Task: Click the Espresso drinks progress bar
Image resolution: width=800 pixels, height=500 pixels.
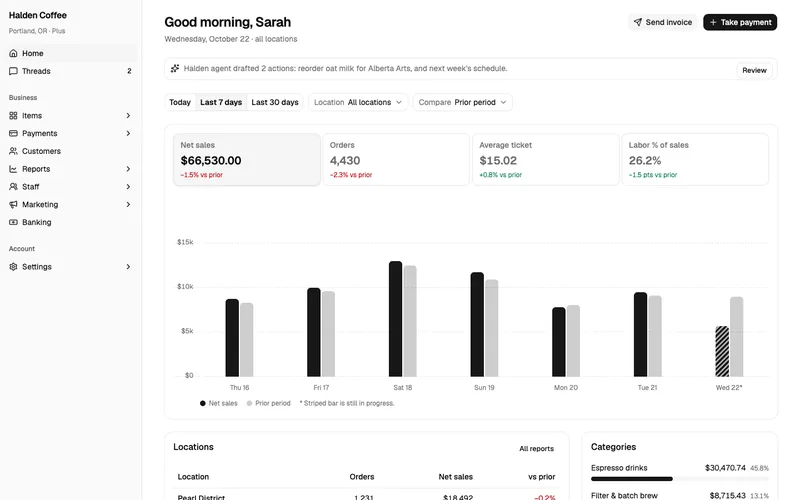Action: (680, 479)
